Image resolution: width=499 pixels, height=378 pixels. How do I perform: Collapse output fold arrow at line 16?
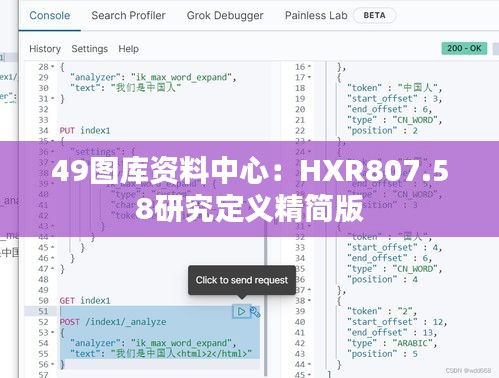[x=309, y=67]
